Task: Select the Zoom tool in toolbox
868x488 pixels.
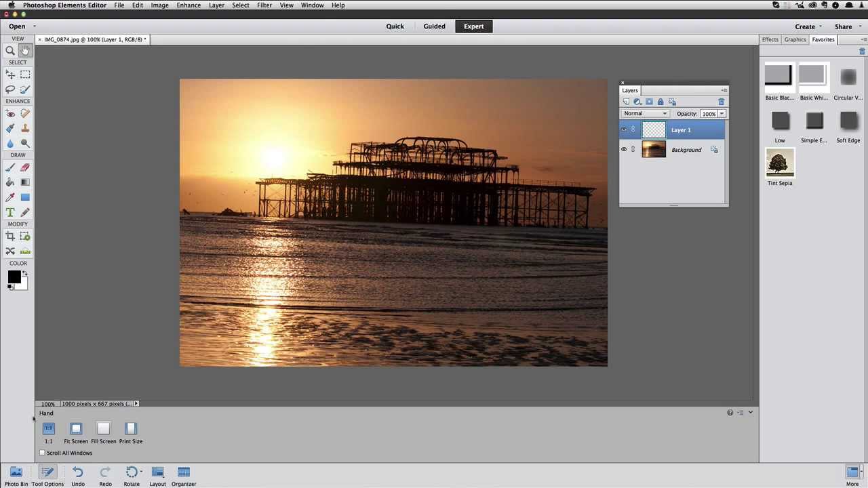Action: (x=10, y=50)
